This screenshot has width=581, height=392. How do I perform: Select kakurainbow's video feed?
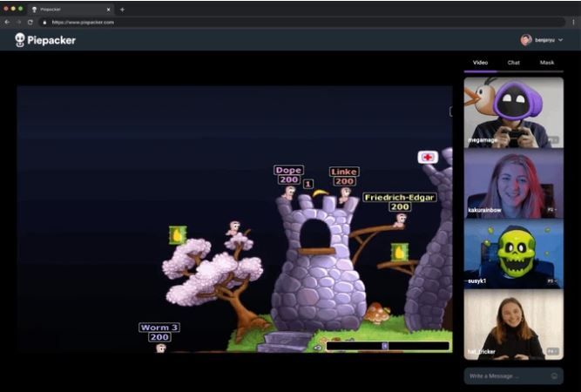click(514, 184)
